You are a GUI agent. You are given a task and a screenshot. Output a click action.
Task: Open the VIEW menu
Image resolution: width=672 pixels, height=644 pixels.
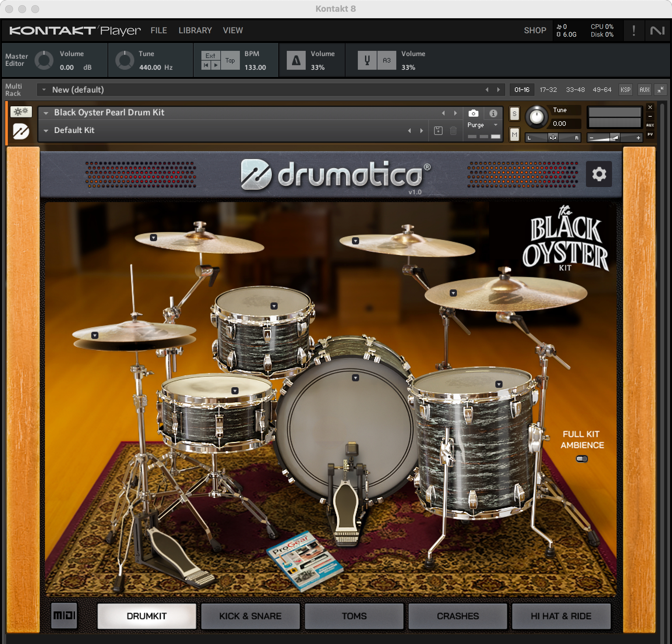click(x=233, y=31)
